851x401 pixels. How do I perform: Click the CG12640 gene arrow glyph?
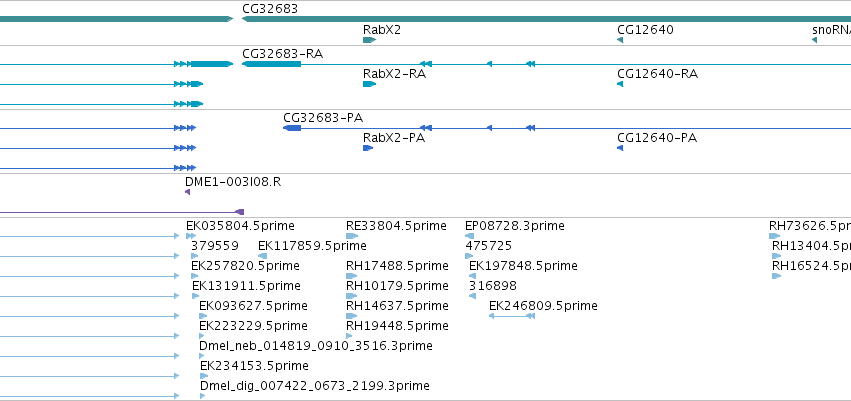click(x=620, y=40)
